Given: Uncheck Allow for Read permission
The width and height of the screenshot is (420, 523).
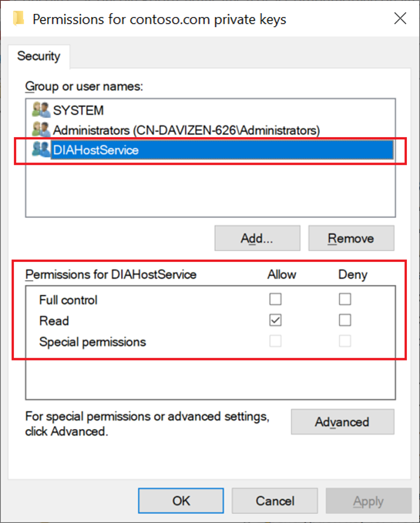Looking at the screenshot, I should (x=275, y=320).
